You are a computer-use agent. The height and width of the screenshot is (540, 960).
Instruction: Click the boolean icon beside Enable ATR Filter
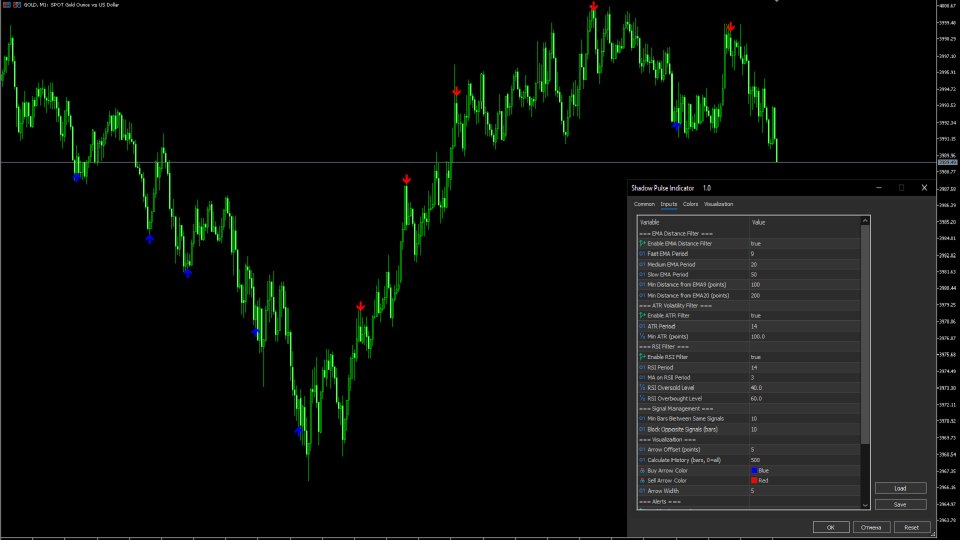click(x=642, y=315)
